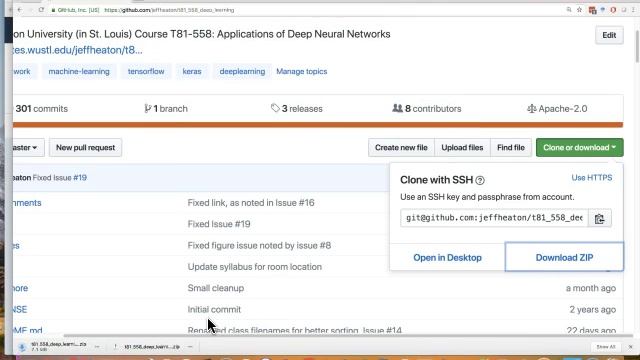The width and height of the screenshot is (640, 360).
Task: Click the Edit description button
Action: (609, 35)
